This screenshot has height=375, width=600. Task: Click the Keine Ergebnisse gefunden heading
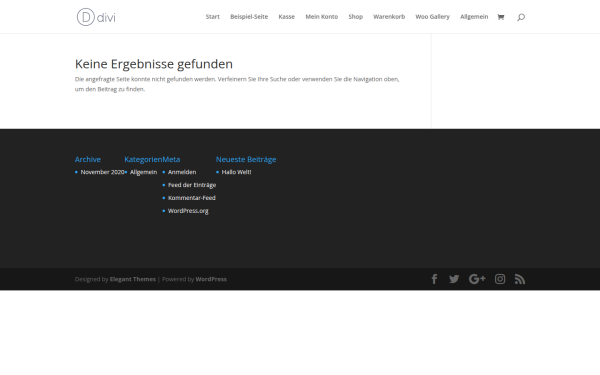click(154, 64)
